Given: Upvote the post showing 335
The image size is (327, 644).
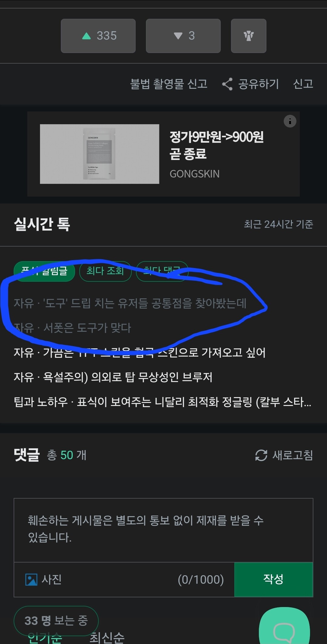Looking at the screenshot, I should click(x=98, y=36).
